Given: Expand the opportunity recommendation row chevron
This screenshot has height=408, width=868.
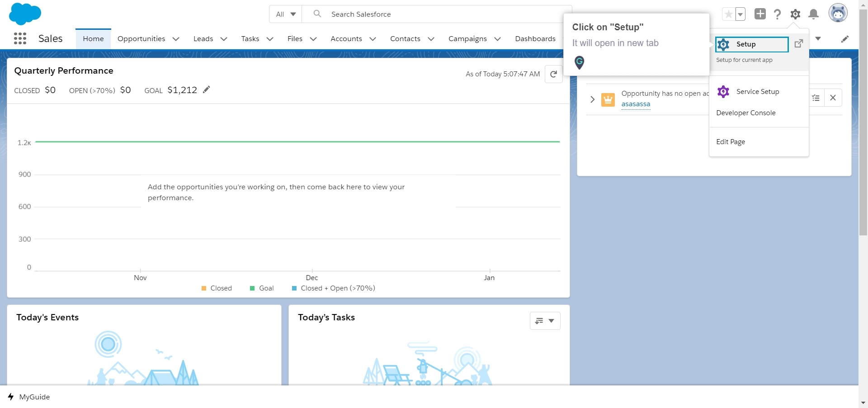Looking at the screenshot, I should click(592, 99).
